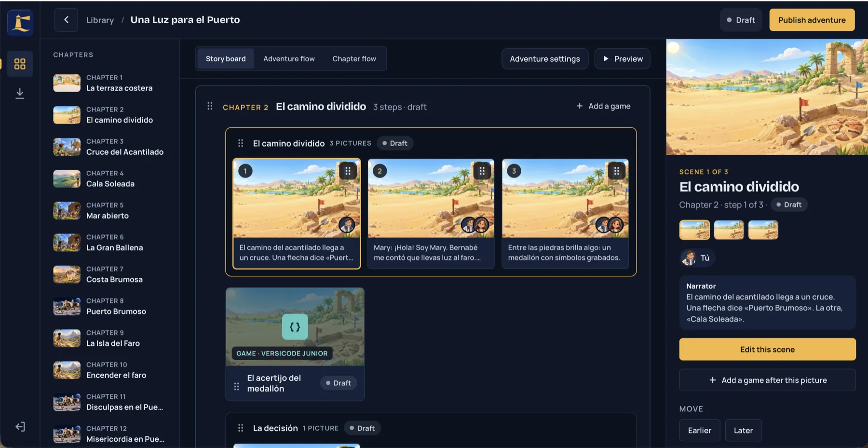Click the lighthouse app logo
Viewport: 868px width, 448px height.
tap(20, 22)
